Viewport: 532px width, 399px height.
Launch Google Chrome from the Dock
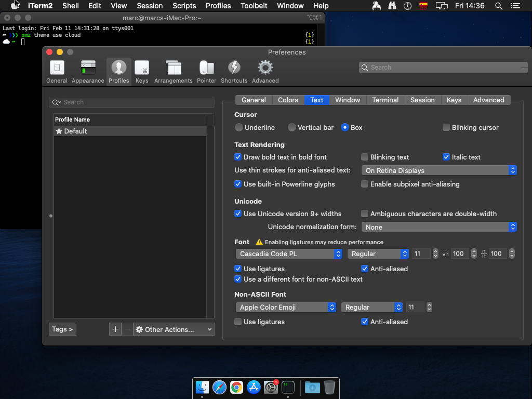tap(236, 387)
